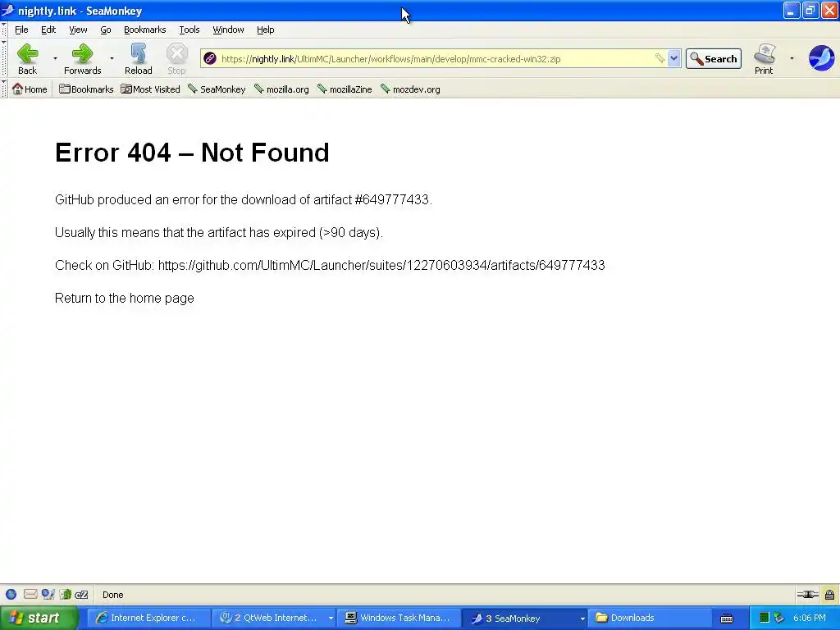Open the Go menu
The height and width of the screenshot is (630, 840).
[106, 30]
